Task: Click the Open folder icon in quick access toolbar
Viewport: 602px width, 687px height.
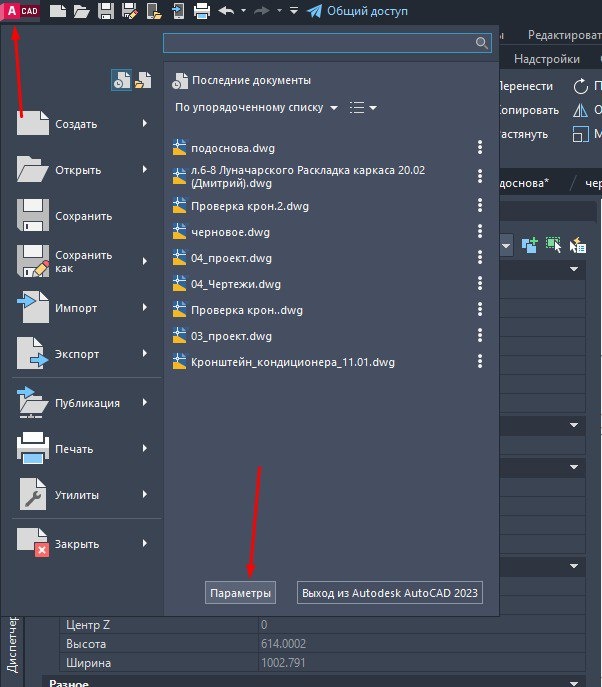Action: (81, 11)
